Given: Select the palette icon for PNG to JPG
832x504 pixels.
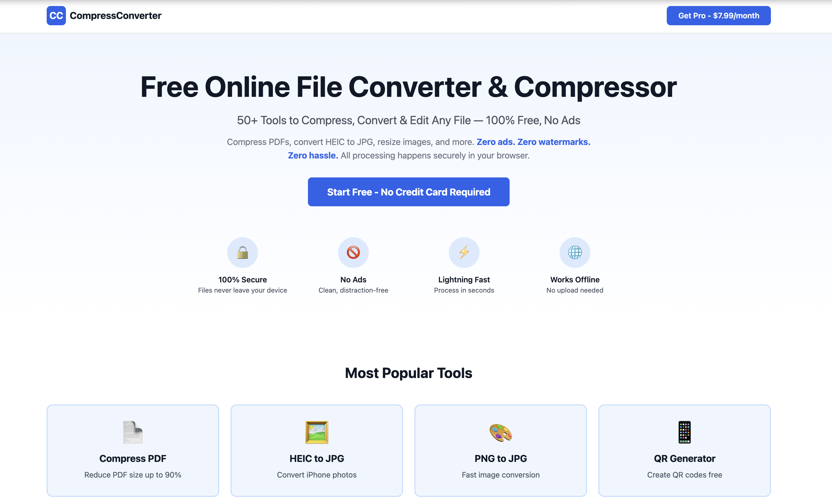Looking at the screenshot, I should pos(500,433).
